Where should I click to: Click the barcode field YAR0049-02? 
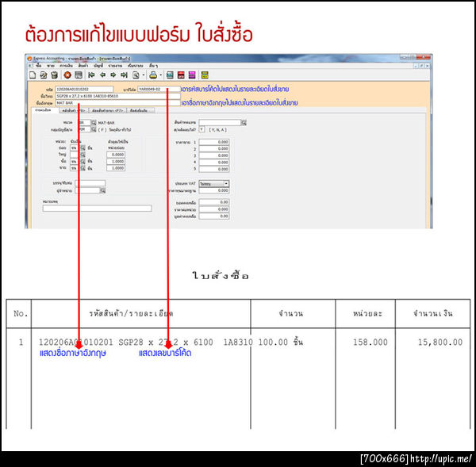coord(159,90)
